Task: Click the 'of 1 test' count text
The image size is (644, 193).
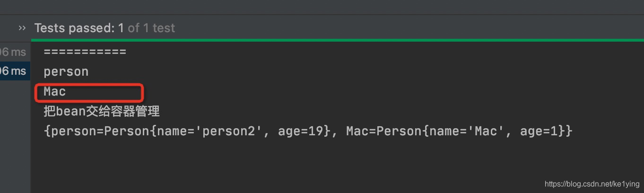Action: click(x=151, y=28)
